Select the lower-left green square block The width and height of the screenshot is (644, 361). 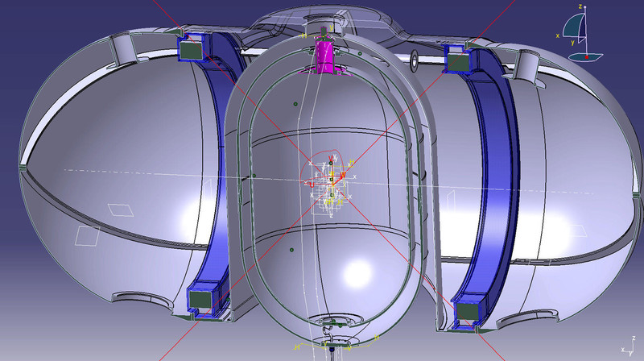[x=198, y=298]
